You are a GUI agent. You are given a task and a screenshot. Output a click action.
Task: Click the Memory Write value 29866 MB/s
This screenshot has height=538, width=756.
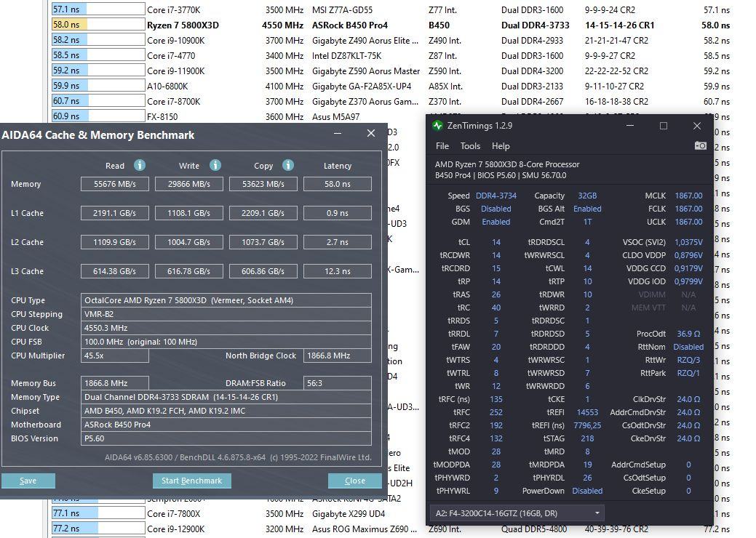(x=189, y=184)
